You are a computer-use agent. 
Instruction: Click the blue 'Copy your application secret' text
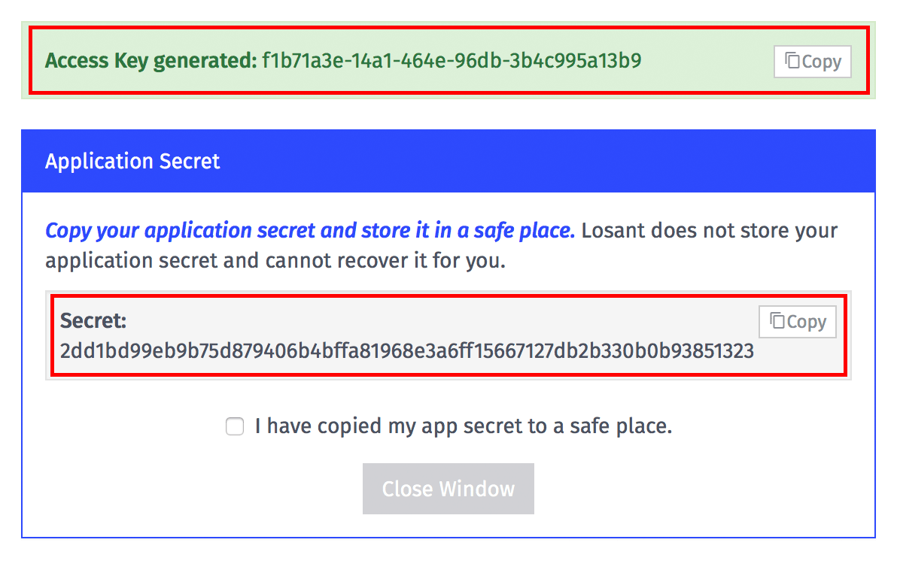[309, 230]
